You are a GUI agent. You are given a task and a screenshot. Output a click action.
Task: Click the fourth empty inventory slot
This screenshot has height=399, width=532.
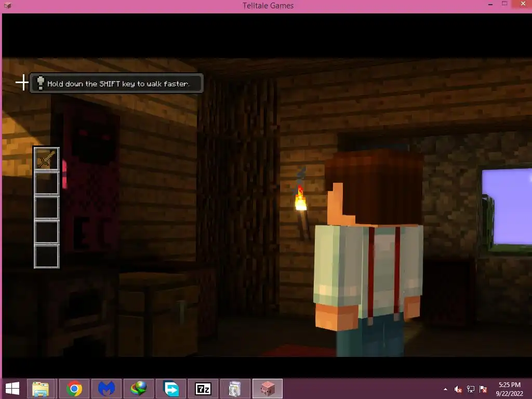pyautogui.click(x=46, y=232)
